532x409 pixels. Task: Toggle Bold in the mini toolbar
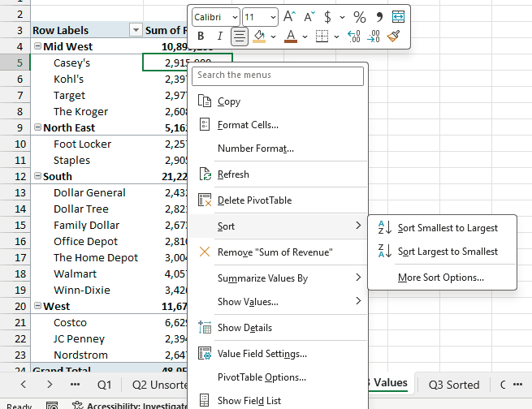201,36
